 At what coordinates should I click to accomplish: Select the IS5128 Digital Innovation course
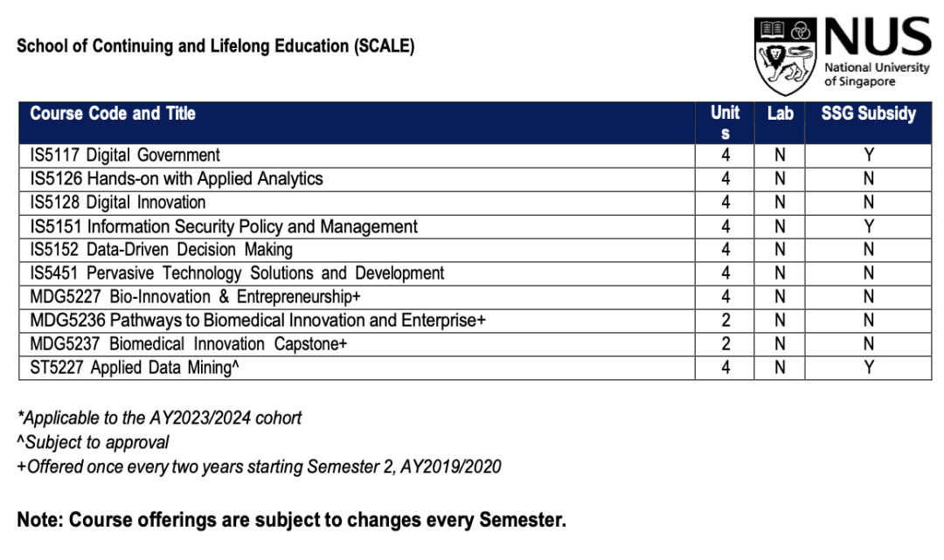[x=118, y=203]
